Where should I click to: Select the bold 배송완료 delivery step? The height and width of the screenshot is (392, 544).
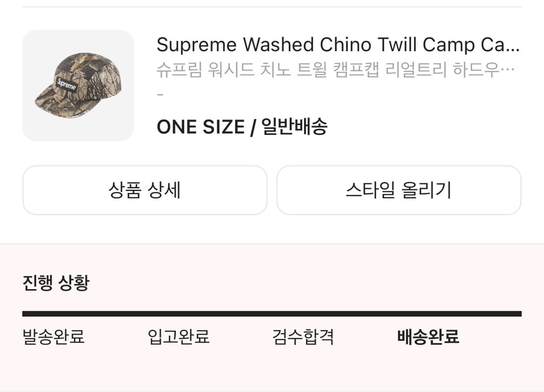428,336
